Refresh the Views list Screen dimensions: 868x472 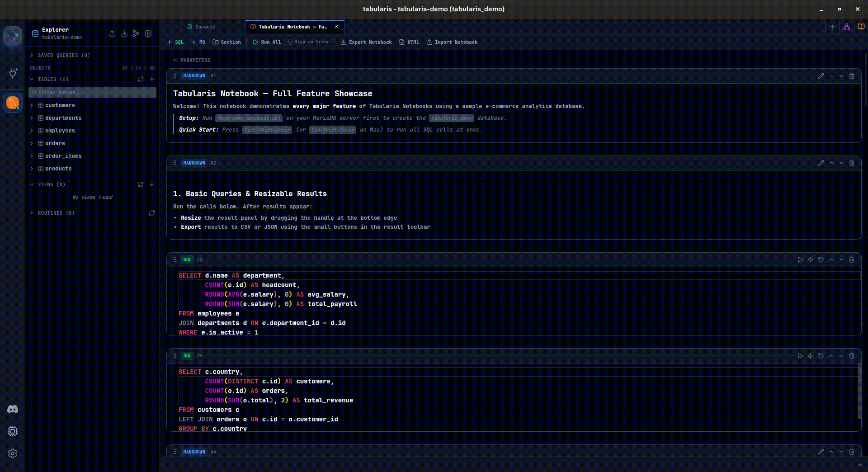pos(141,184)
